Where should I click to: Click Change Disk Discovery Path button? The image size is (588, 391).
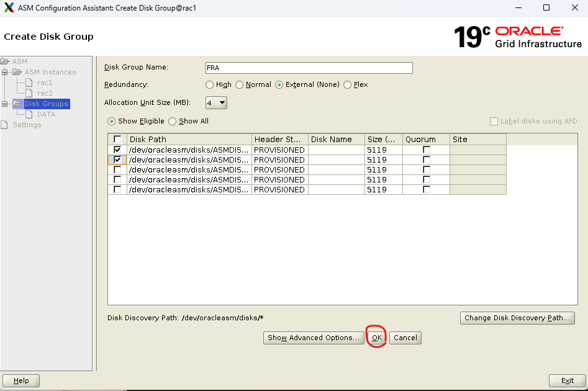[x=517, y=318]
